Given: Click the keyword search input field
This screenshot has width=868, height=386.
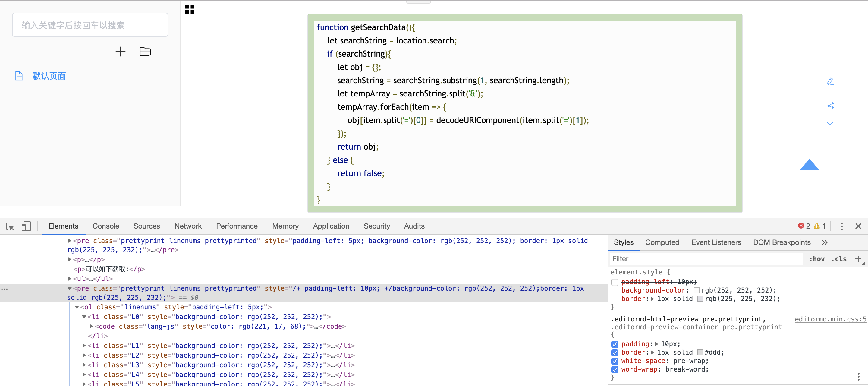Looking at the screenshot, I should (x=90, y=25).
